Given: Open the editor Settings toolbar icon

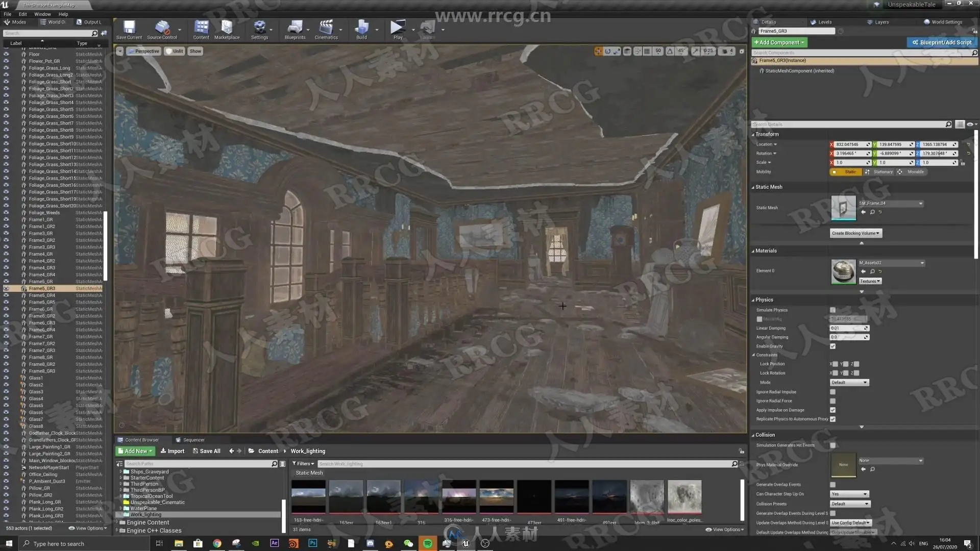Looking at the screenshot, I should click(259, 30).
